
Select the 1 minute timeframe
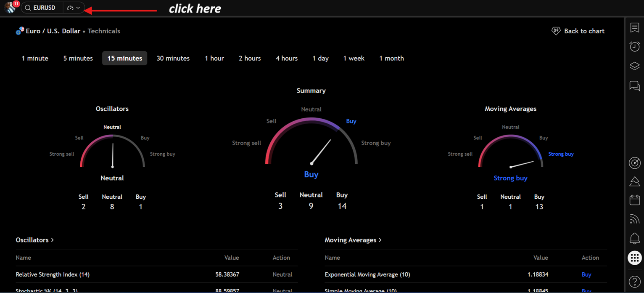click(x=35, y=59)
